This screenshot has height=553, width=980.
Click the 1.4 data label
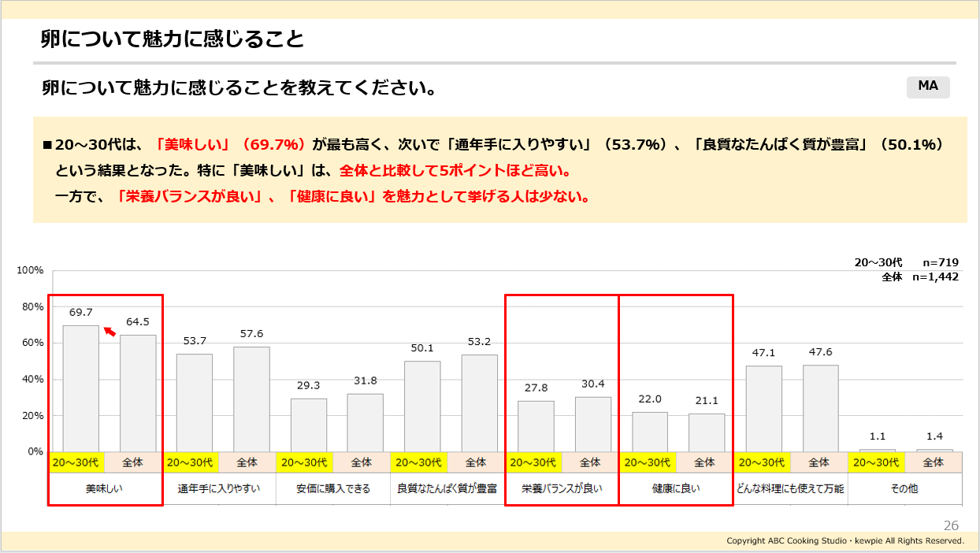934,436
